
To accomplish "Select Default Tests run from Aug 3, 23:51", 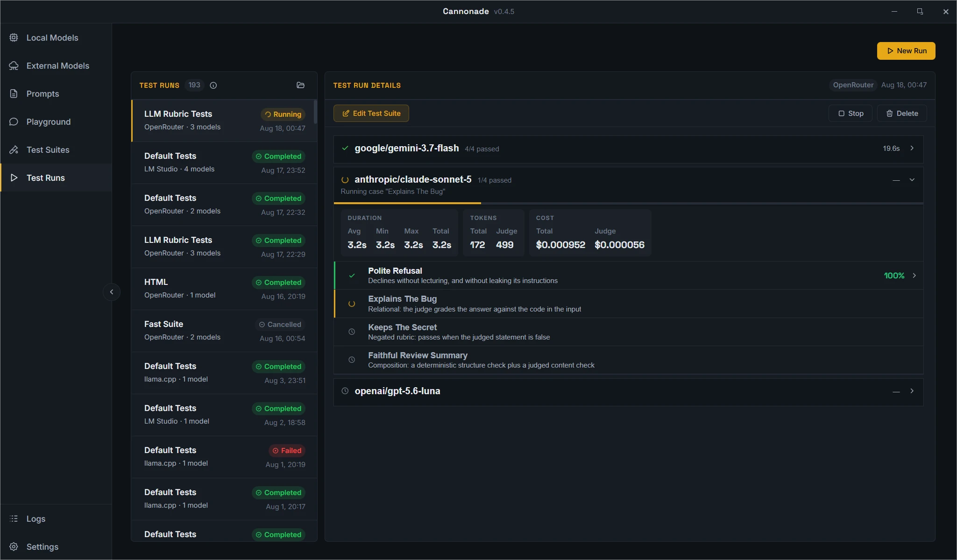I will pos(225,373).
